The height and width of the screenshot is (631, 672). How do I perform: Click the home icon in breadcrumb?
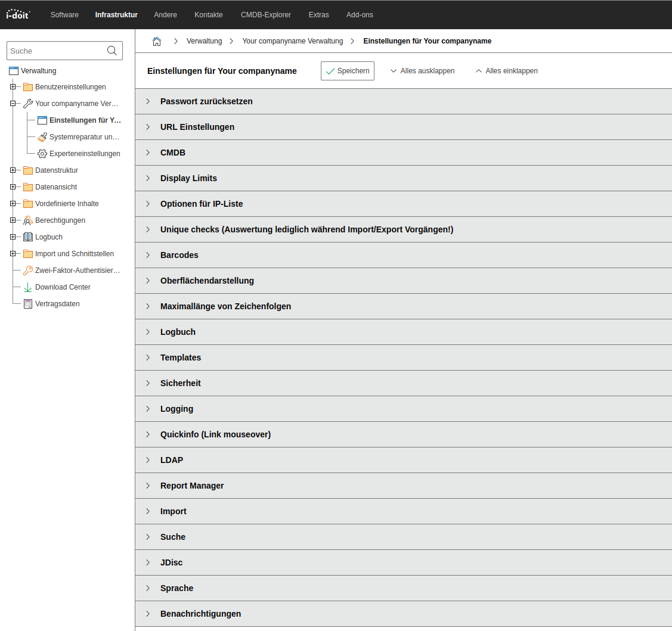click(157, 41)
